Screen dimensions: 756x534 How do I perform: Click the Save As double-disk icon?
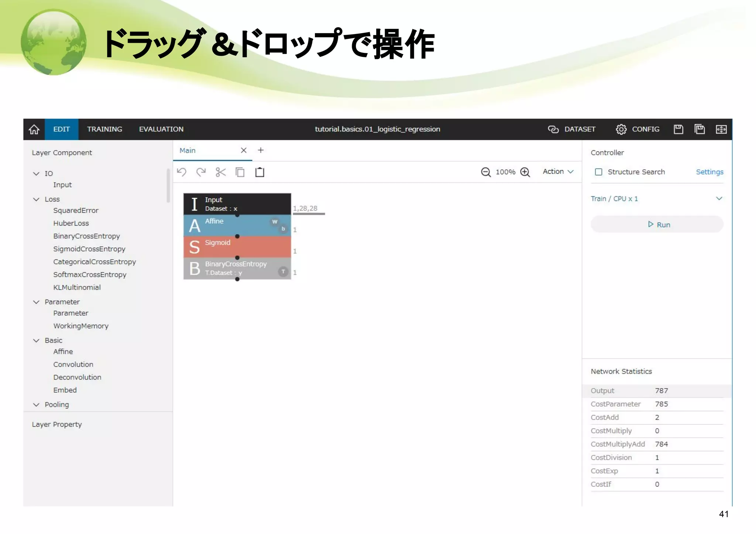point(700,129)
